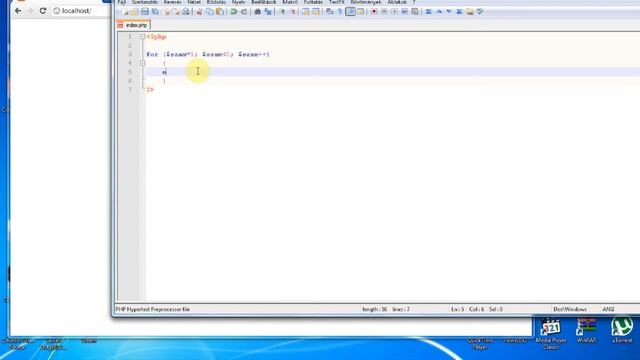The width and height of the screenshot is (640, 360).
Task: Collapse the fold marker on line 4
Action: point(142,63)
